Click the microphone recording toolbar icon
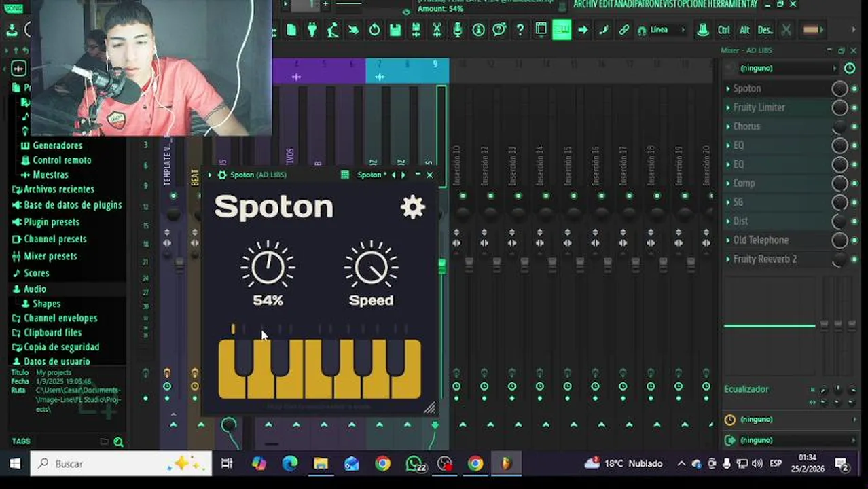This screenshot has height=489, width=868. (458, 30)
